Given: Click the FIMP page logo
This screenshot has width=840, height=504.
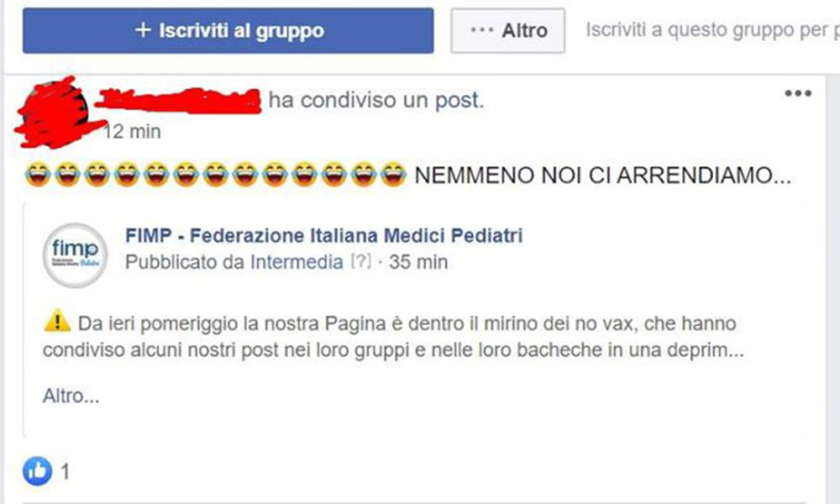Looking at the screenshot, I should click(75, 255).
